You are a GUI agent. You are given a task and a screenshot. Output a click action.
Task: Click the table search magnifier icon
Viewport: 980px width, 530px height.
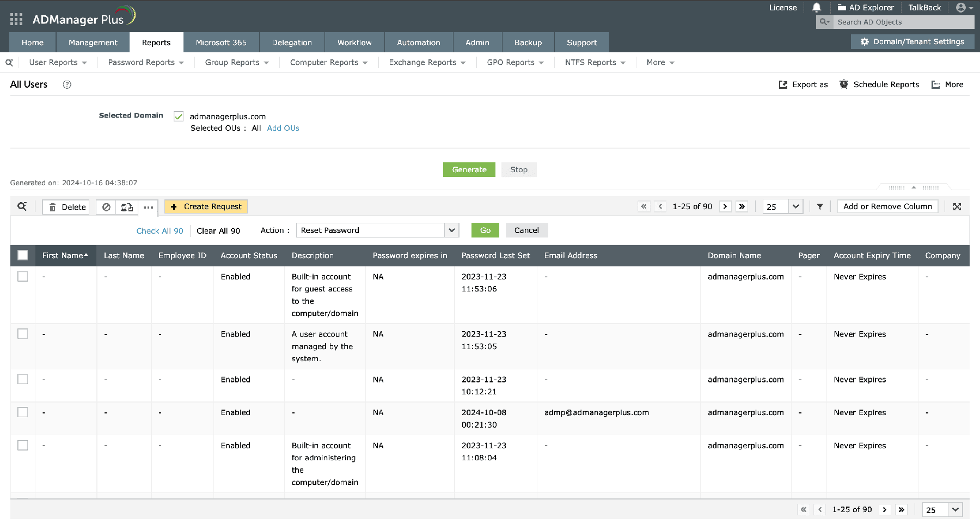click(x=22, y=206)
